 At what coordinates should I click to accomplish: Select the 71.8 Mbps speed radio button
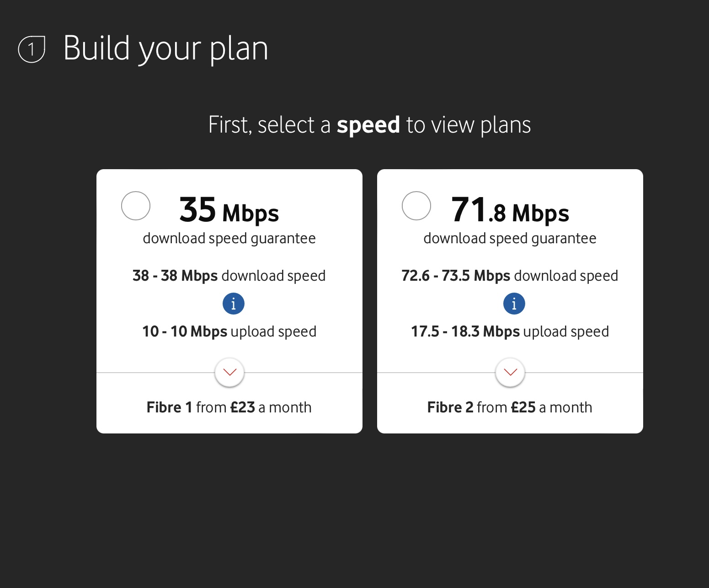(x=416, y=206)
